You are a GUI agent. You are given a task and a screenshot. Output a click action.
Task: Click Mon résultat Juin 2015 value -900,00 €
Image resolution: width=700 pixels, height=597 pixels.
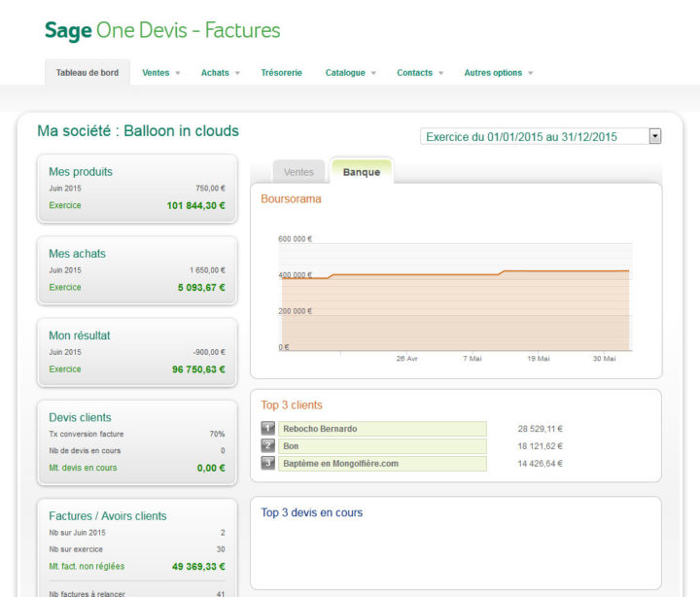(209, 352)
